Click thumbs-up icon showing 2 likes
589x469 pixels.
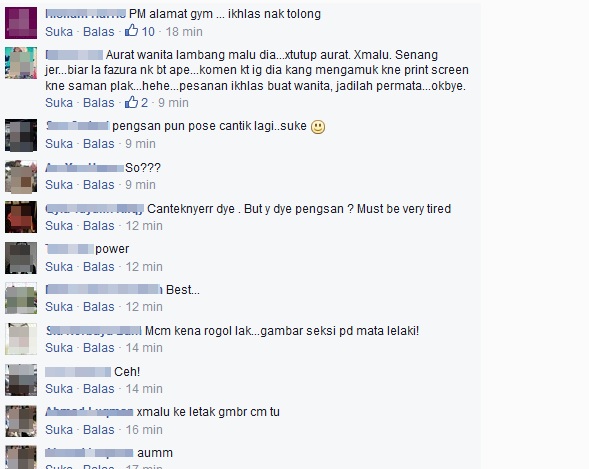(x=131, y=102)
